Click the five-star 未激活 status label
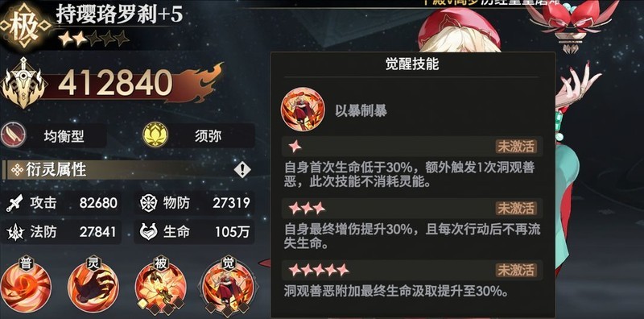The image size is (644, 319). [x=516, y=270]
